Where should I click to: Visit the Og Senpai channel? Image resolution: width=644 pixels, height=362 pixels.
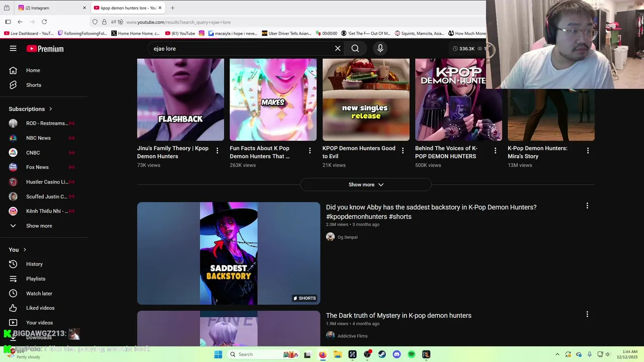(x=347, y=237)
